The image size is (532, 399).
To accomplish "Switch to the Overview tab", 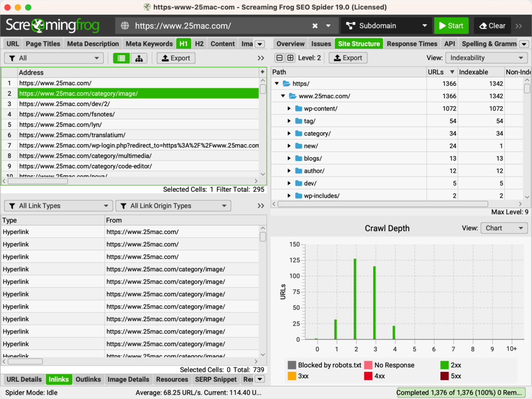I will (290, 44).
